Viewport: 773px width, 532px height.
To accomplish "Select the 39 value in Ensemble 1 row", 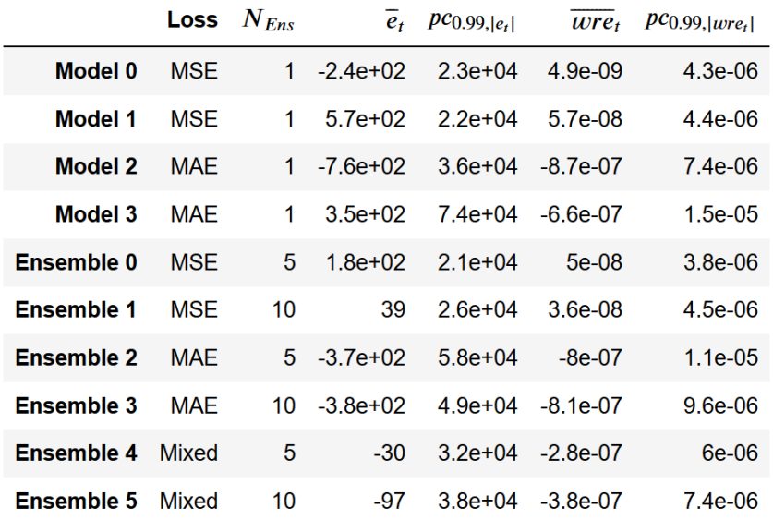I will point(392,310).
